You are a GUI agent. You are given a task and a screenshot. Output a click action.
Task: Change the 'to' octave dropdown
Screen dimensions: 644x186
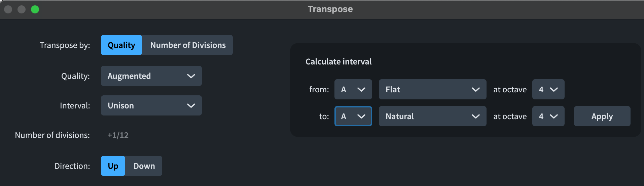548,116
